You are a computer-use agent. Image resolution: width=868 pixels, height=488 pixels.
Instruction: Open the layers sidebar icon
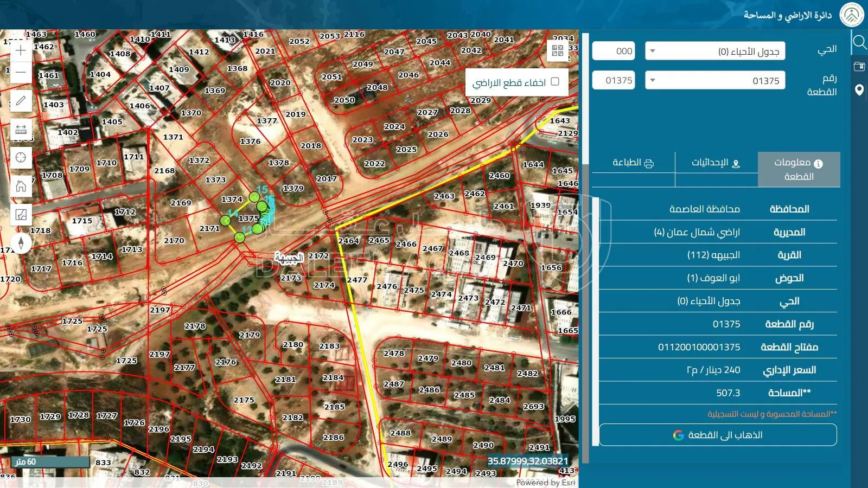coord(859,66)
